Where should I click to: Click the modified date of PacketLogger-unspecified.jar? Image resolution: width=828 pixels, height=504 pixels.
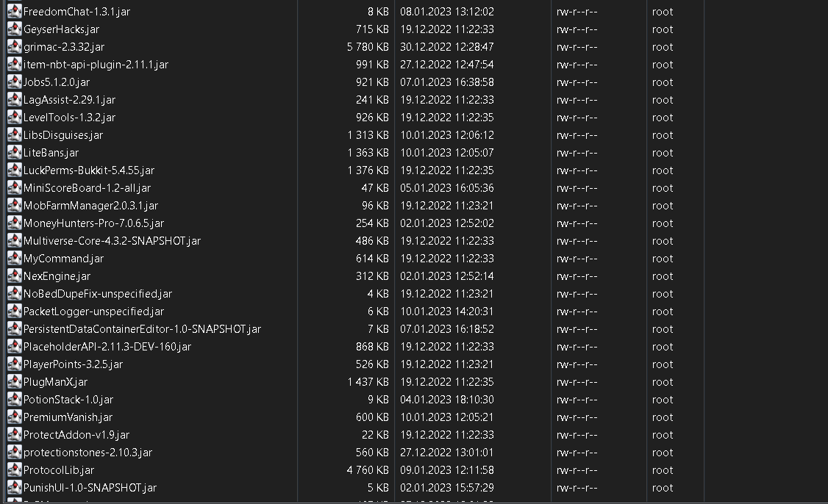pyautogui.click(x=446, y=311)
